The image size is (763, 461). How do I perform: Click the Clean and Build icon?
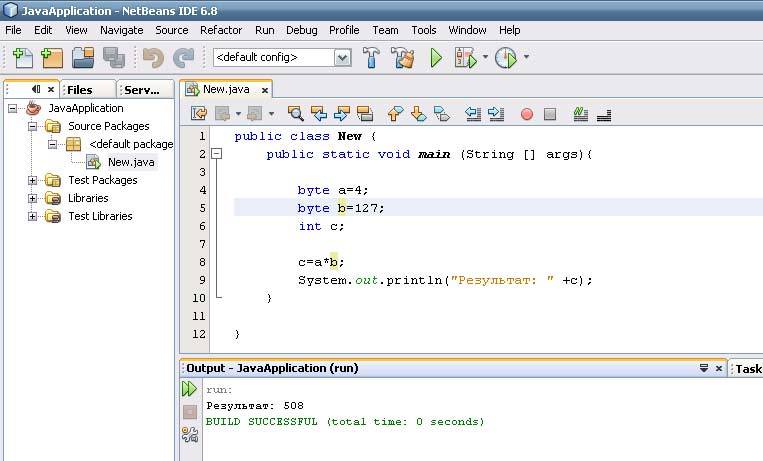(403, 58)
